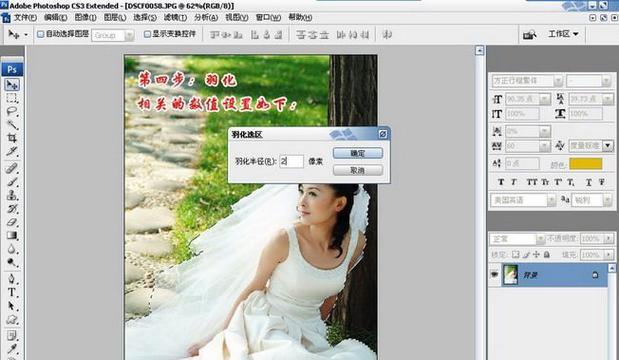
Task: Toggle the 显示变换控件 checkbox
Action: point(147,34)
